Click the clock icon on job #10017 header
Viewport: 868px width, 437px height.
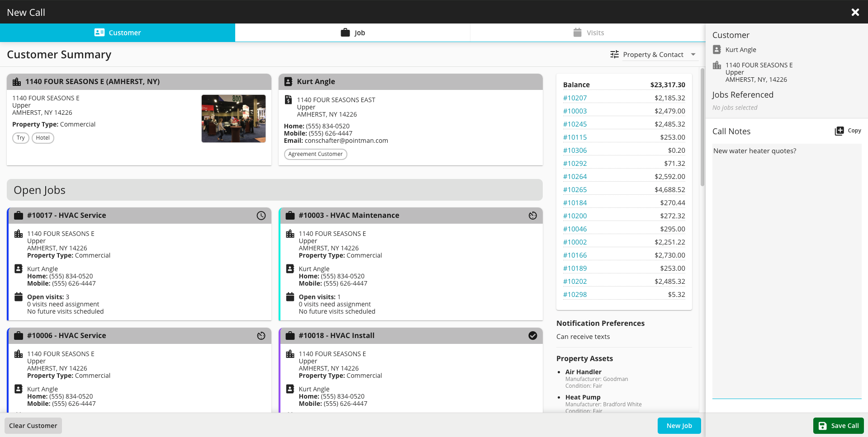tap(261, 216)
